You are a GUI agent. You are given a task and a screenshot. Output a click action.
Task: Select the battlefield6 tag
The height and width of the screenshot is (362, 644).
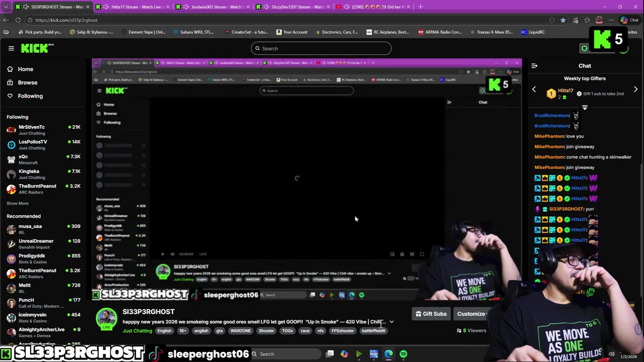373,331
